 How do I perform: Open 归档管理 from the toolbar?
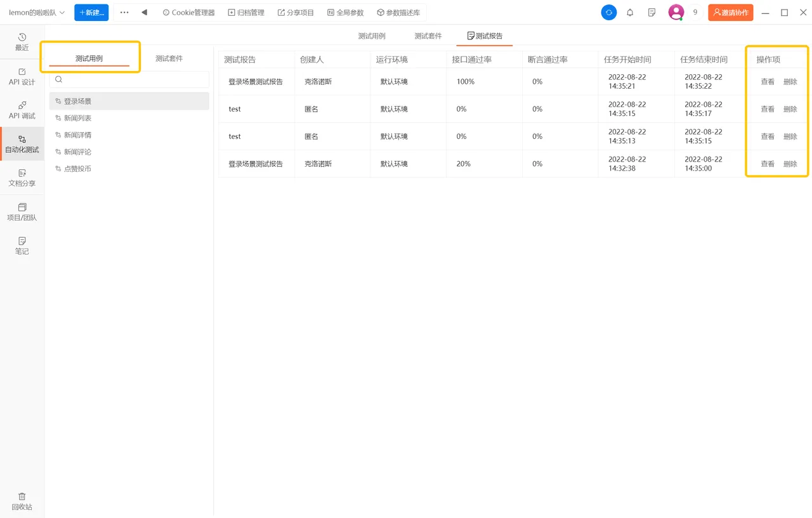(246, 12)
